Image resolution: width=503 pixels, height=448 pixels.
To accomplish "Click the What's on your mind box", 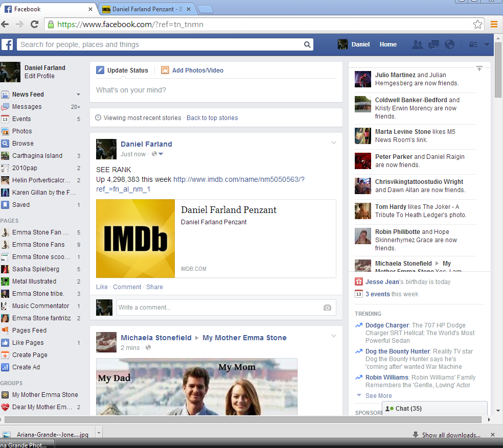I will [x=216, y=90].
